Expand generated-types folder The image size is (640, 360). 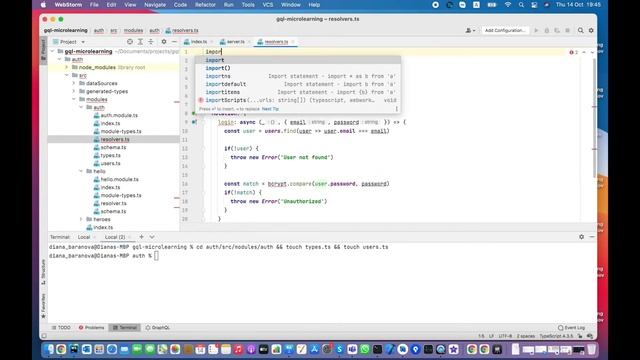74,91
